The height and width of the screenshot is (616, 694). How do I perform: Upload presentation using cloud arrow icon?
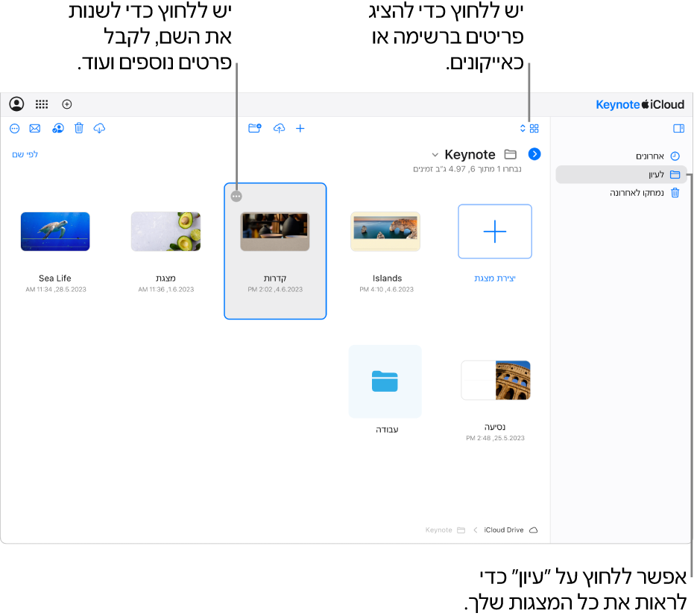279,128
